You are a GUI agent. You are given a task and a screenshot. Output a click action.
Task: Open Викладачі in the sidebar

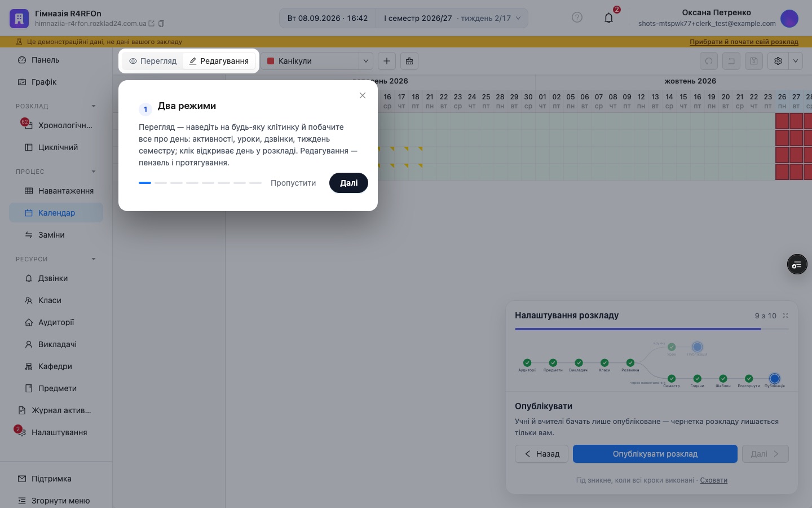click(56, 344)
